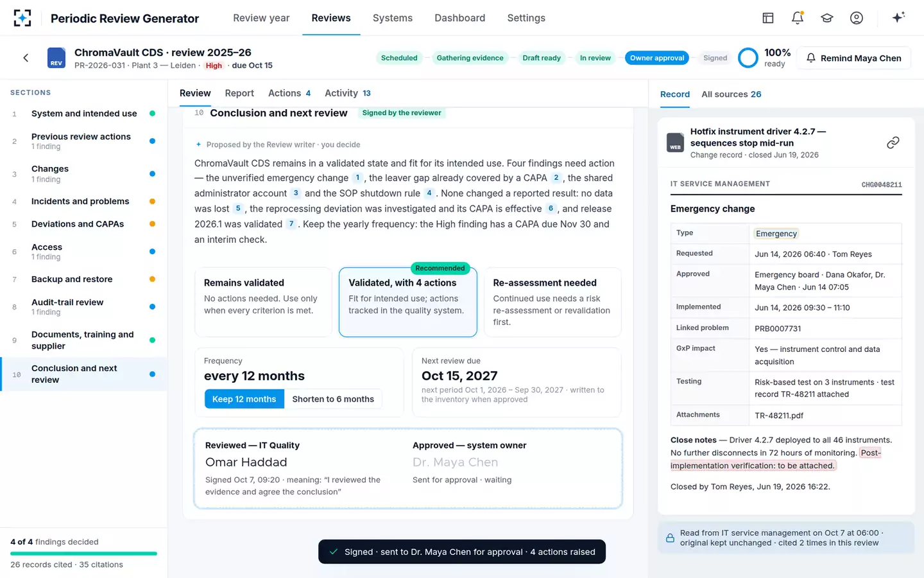Choose the 'Re-assessment needed' outcome card

pos(552,302)
